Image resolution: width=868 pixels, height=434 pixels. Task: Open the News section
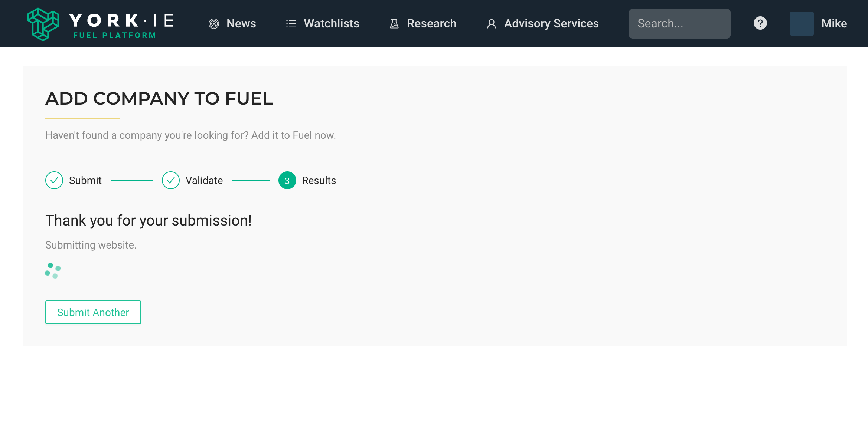(232, 23)
